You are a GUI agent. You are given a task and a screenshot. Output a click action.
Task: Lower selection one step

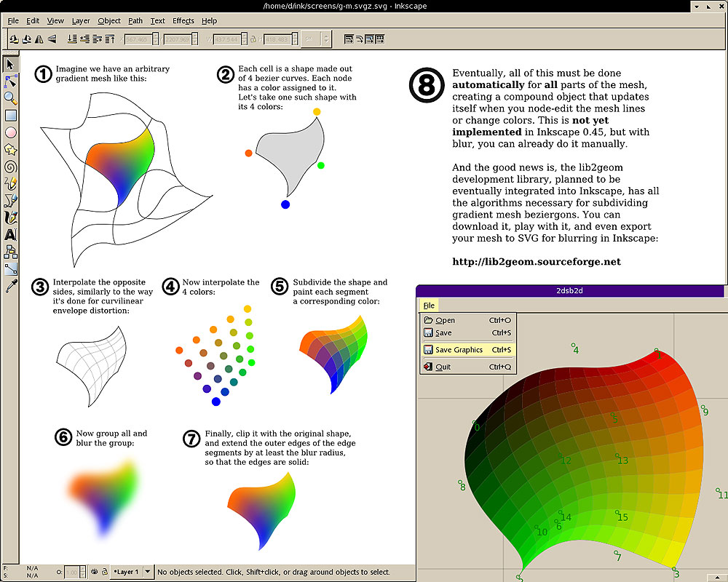(x=85, y=39)
